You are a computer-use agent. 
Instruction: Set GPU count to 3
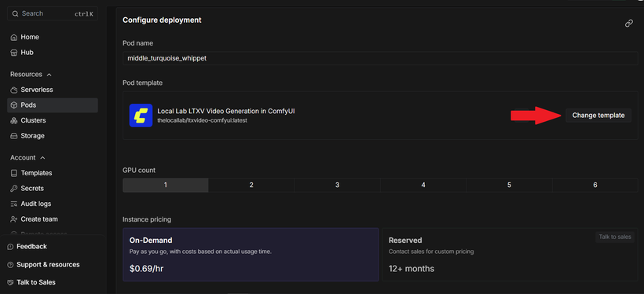pos(337,185)
